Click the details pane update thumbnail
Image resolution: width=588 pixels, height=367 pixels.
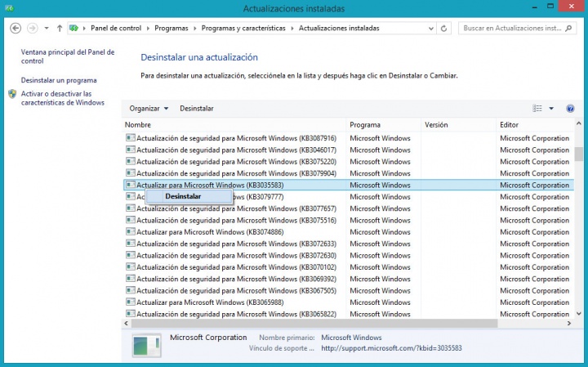(147, 345)
